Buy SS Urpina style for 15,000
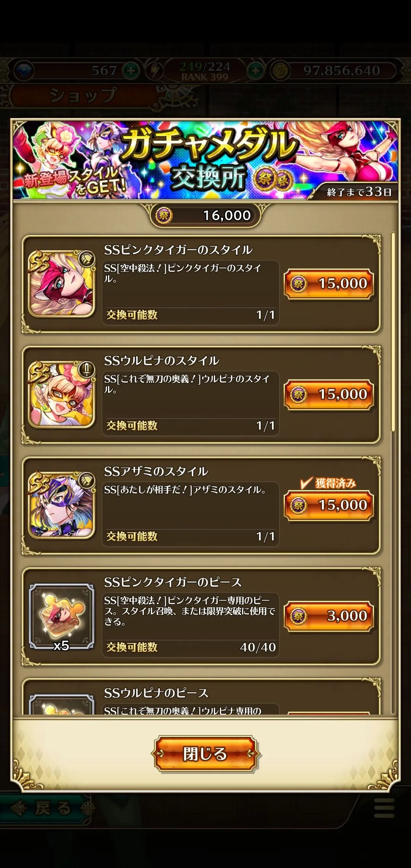 (329, 394)
